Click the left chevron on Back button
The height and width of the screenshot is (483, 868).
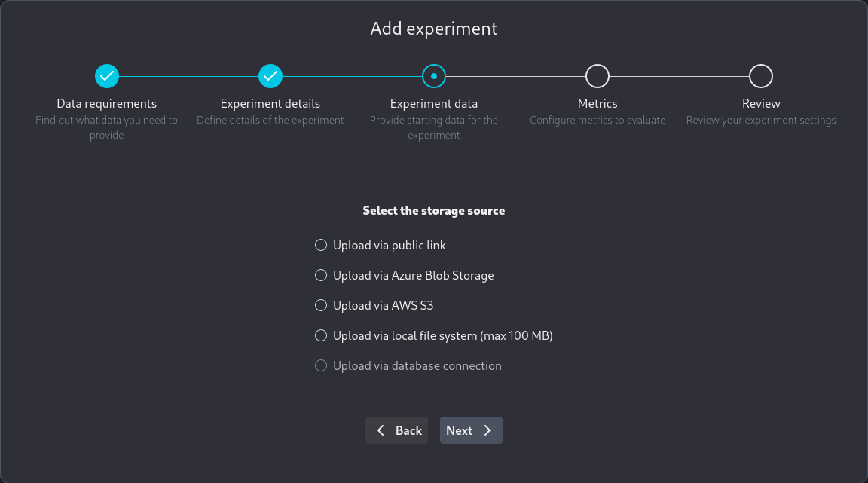point(381,430)
